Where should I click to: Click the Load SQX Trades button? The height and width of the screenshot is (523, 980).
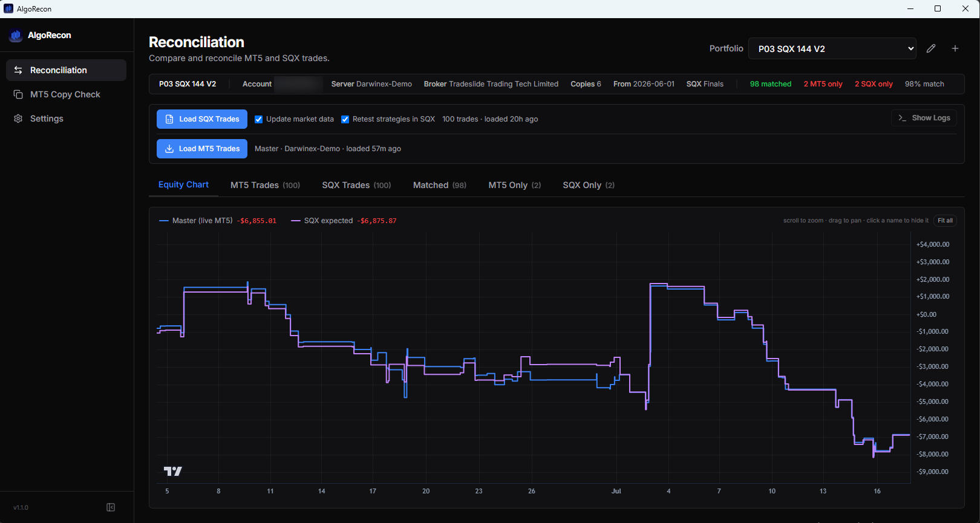coord(202,119)
